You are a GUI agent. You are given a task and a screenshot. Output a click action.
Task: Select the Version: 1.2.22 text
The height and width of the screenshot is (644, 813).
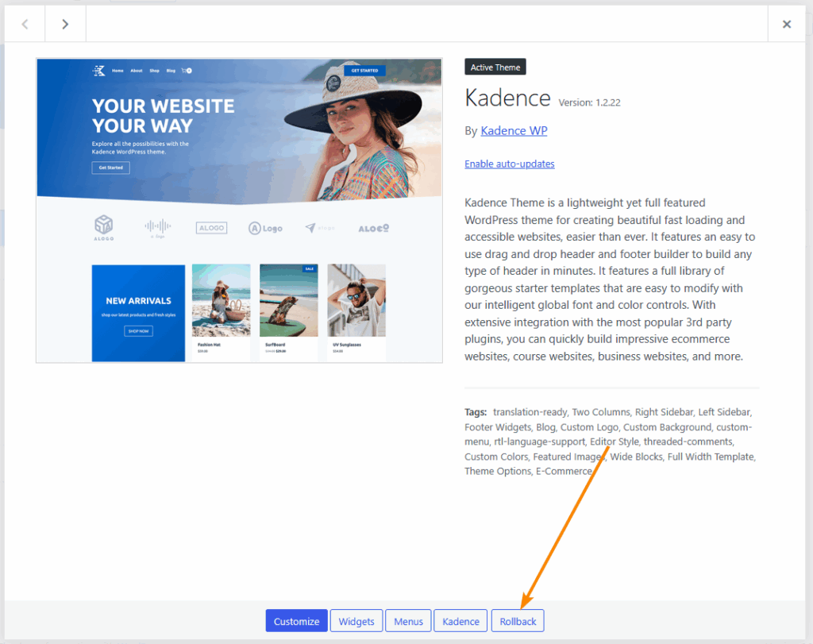[590, 102]
